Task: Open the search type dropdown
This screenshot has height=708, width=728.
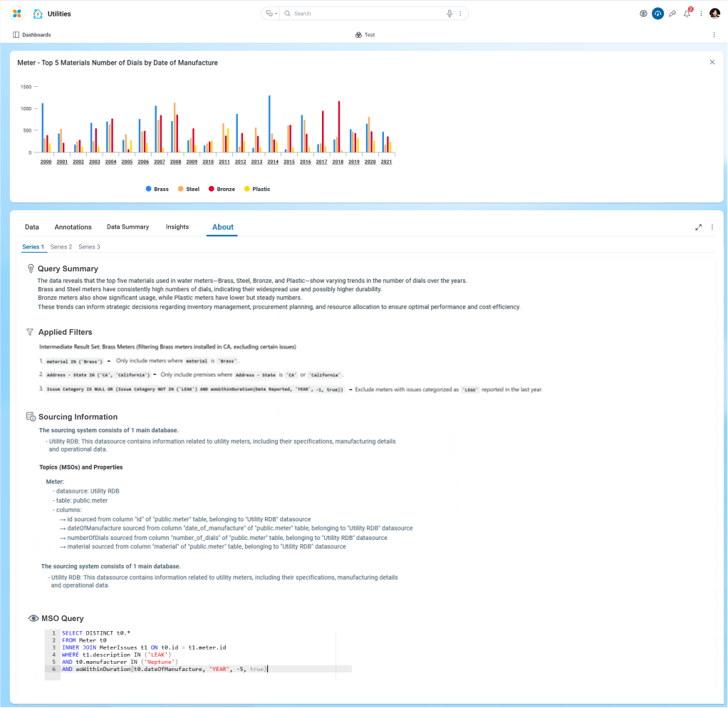Action: (x=271, y=14)
